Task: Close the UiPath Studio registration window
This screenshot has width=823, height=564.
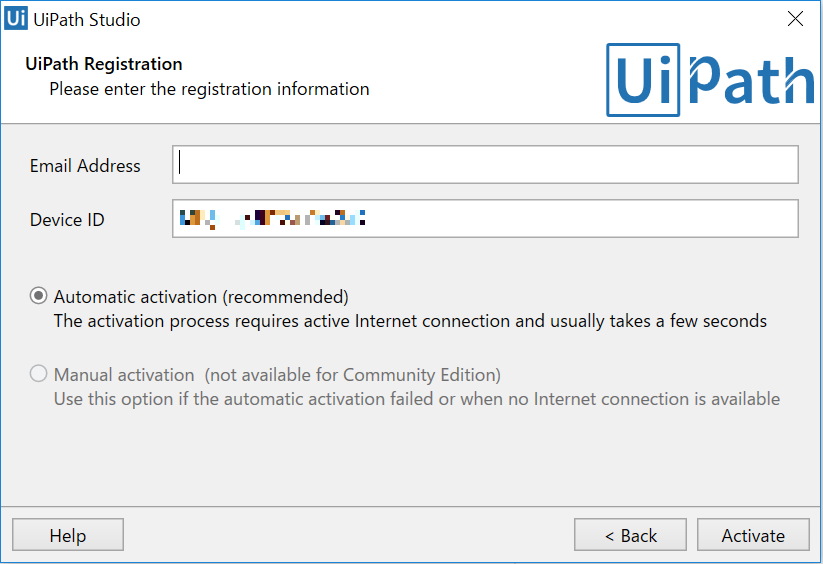Action: click(x=795, y=19)
